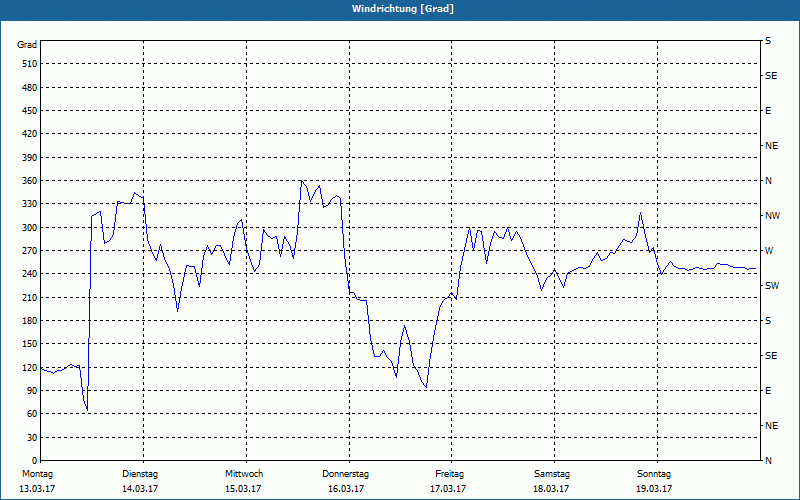Select the 30 value on the degree axis
800x500 pixels.
[32, 437]
